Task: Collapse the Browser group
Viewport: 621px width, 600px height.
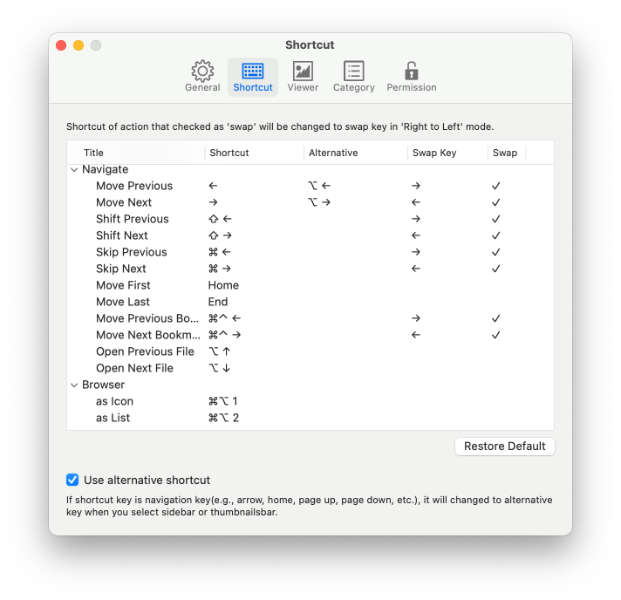Action: 74,385
